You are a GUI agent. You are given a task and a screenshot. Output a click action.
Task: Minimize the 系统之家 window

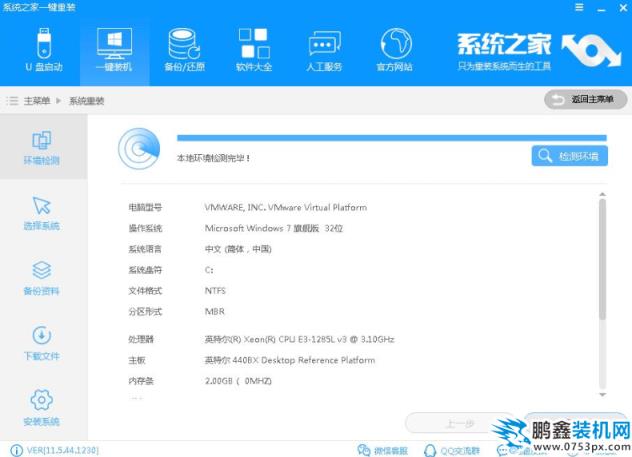601,8
